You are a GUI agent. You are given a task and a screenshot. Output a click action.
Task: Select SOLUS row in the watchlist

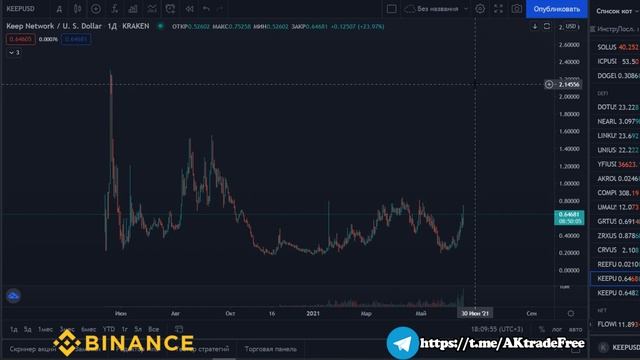pyautogui.click(x=616, y=47)
